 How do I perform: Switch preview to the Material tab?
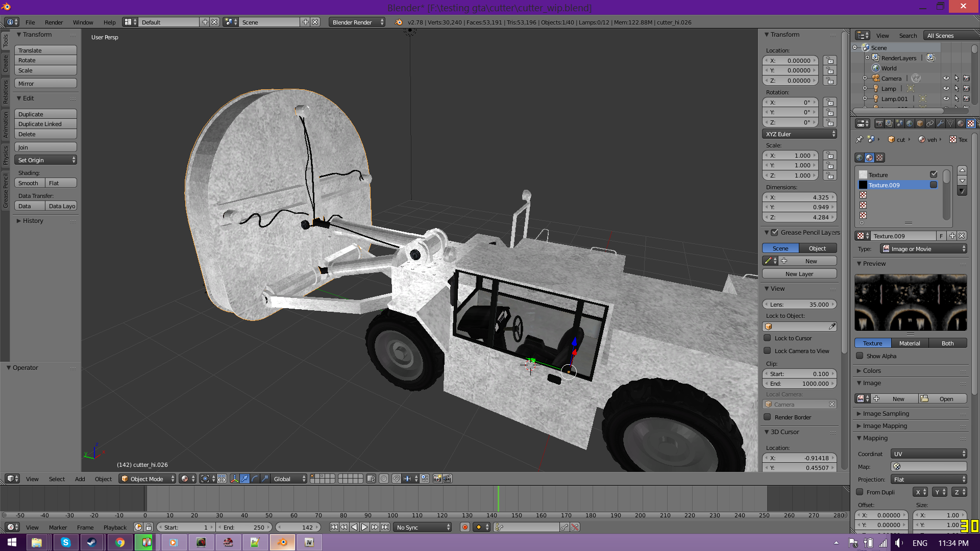click(x=910, y=343)
